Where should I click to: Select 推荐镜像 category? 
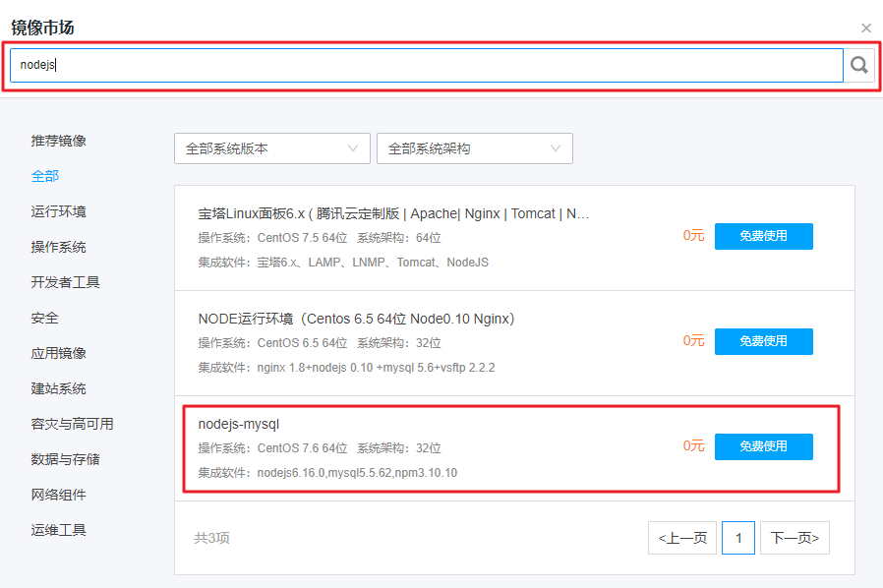(59, 141)
